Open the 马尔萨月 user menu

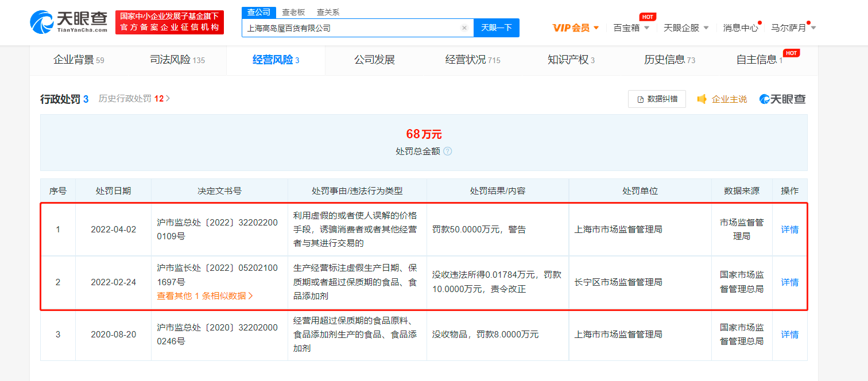coord(793,28)
